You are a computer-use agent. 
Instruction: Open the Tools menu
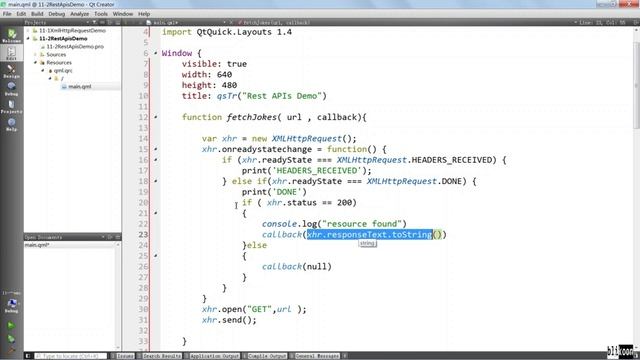(x=101, y=13)
